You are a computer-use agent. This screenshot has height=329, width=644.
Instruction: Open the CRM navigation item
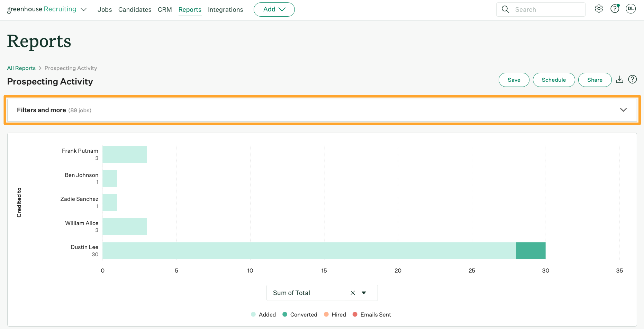coord(165,9)
